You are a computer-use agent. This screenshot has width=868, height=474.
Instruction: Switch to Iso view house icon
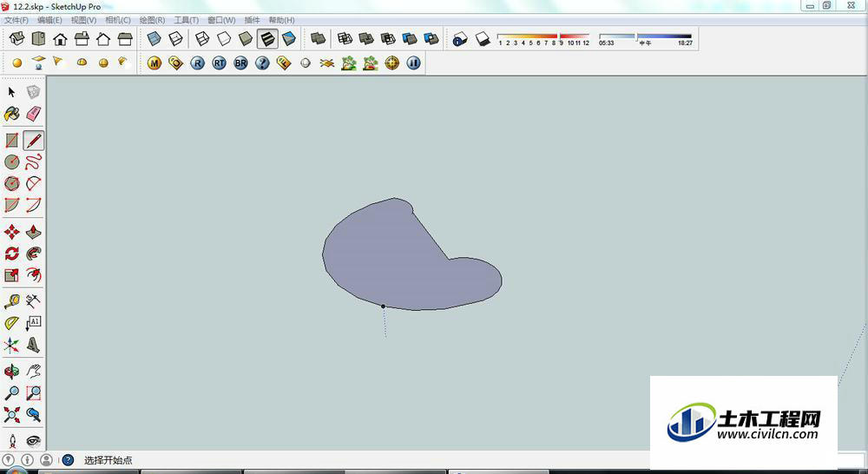16,39
